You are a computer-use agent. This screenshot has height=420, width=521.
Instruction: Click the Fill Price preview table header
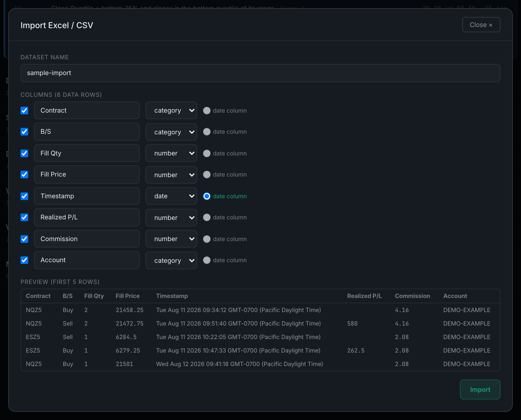click(128, 296)
